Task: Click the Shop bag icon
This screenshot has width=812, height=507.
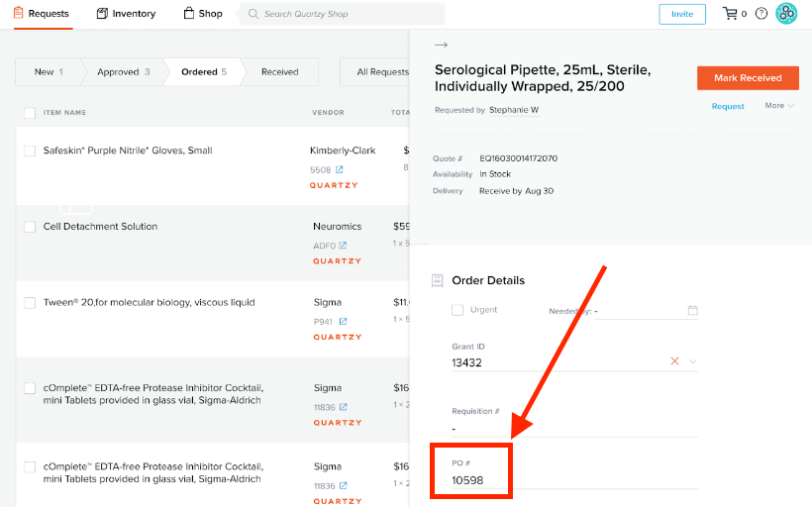Action: [x=188, y=13]
